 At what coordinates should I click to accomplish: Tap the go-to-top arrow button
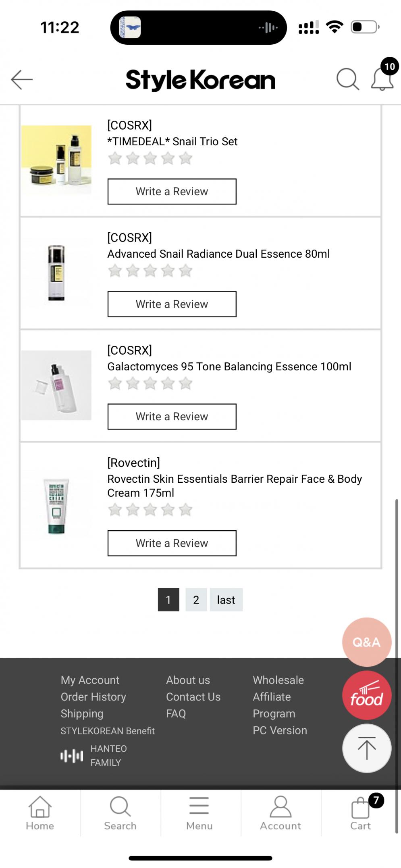367,748
